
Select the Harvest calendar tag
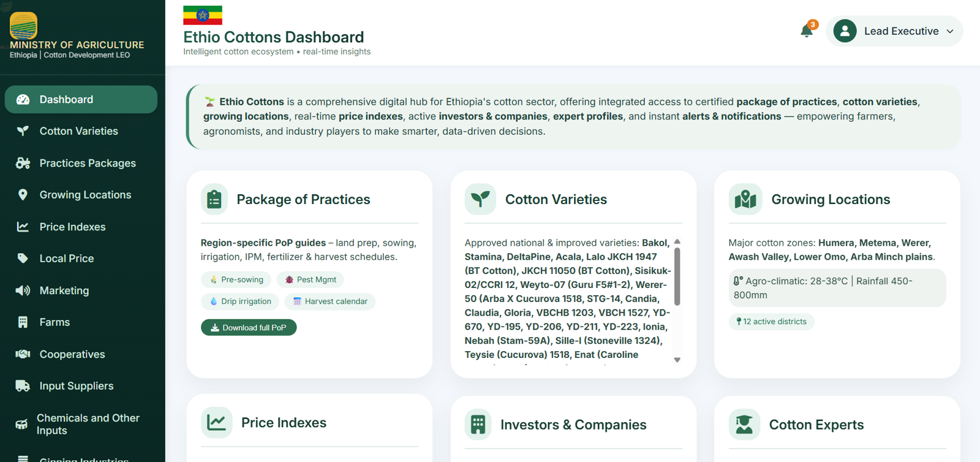point(330,301)
